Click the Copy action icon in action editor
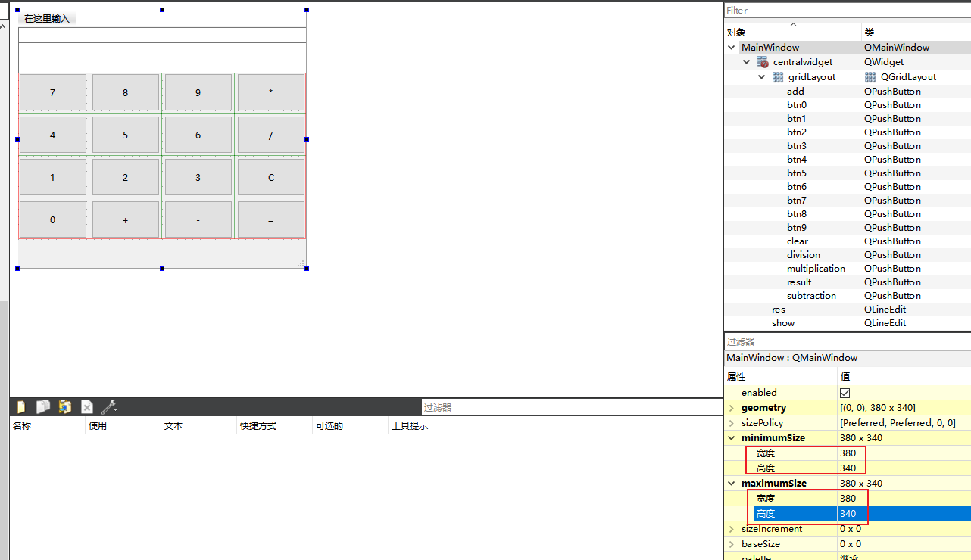This screenshot has height=560, width=971. click(43, 407)
